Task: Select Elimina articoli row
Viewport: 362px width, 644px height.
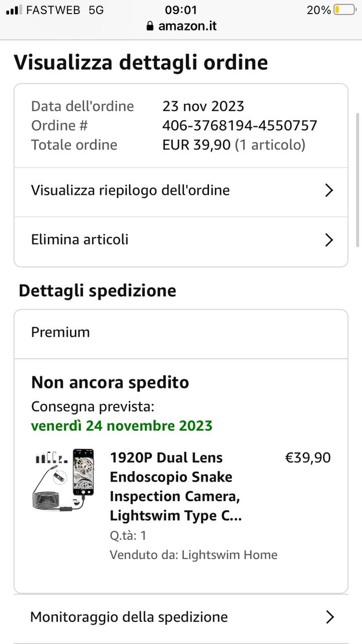Action: click(80, 239)
